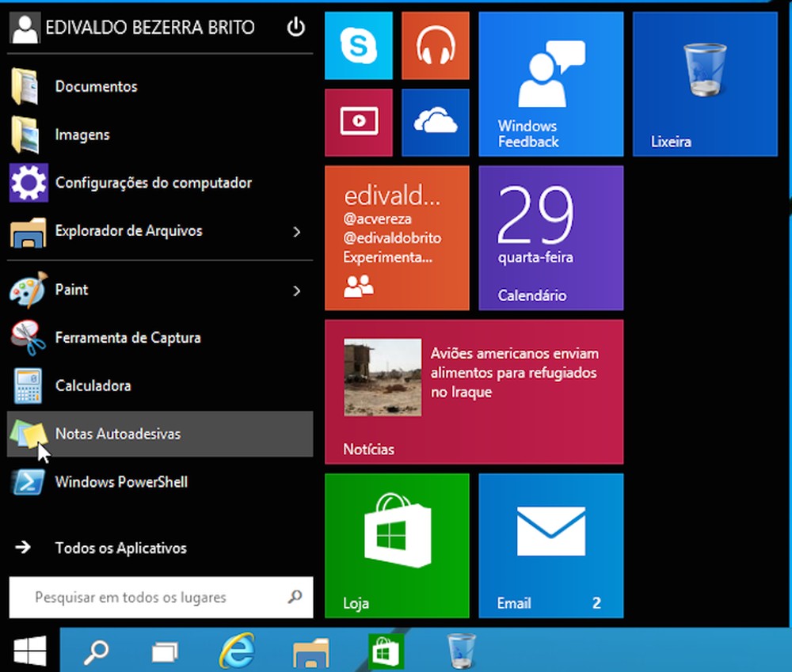
Task: Open the Skype tile
Action: (x=359, y=46)
